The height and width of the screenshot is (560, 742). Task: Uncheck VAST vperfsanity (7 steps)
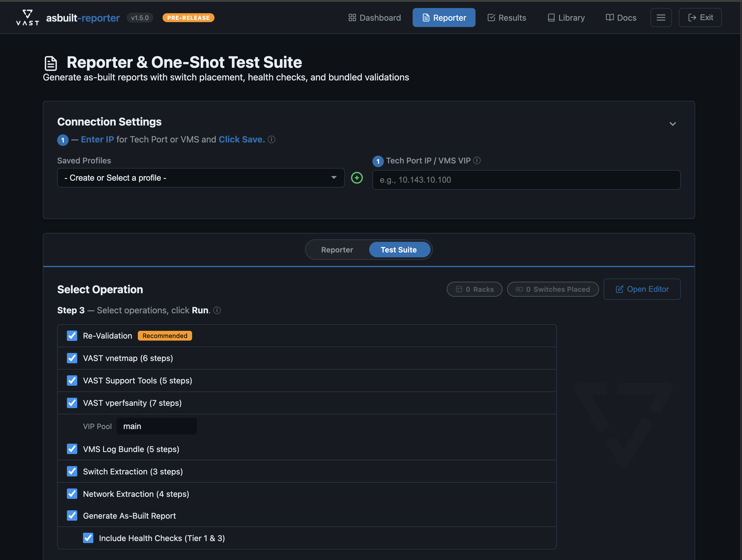[x=72, y=403]
